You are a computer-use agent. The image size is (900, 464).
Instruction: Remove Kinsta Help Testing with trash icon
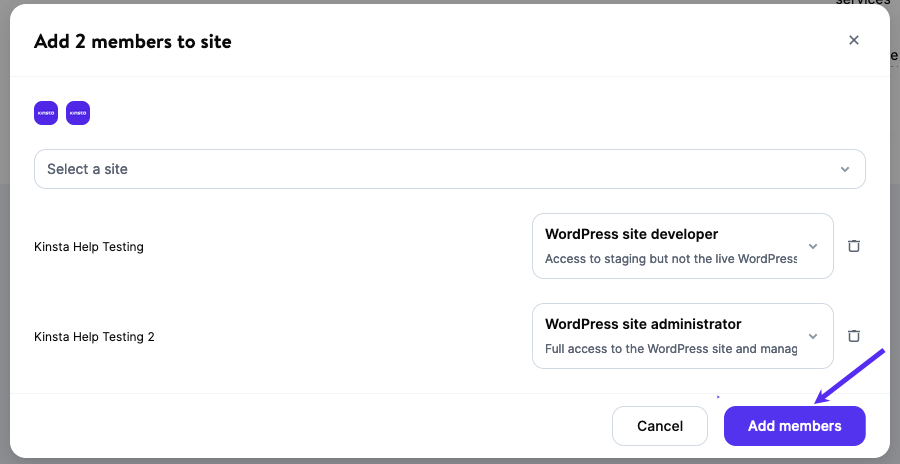(854, 246)
